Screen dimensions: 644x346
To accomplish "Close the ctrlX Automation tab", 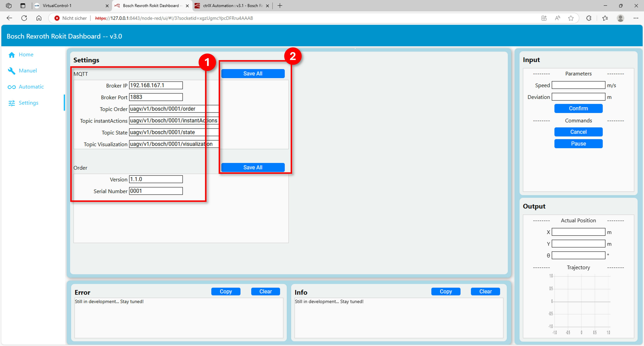I will (268, 6).
